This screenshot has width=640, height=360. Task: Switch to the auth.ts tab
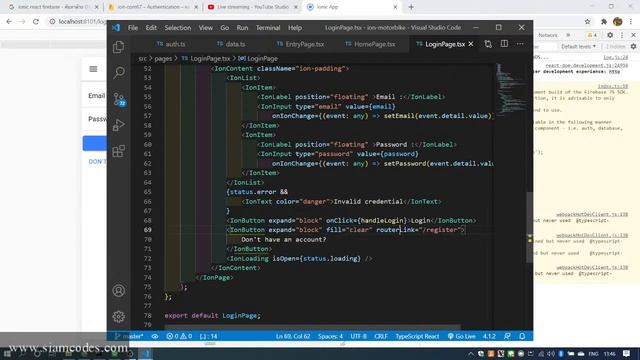point(171,44)
